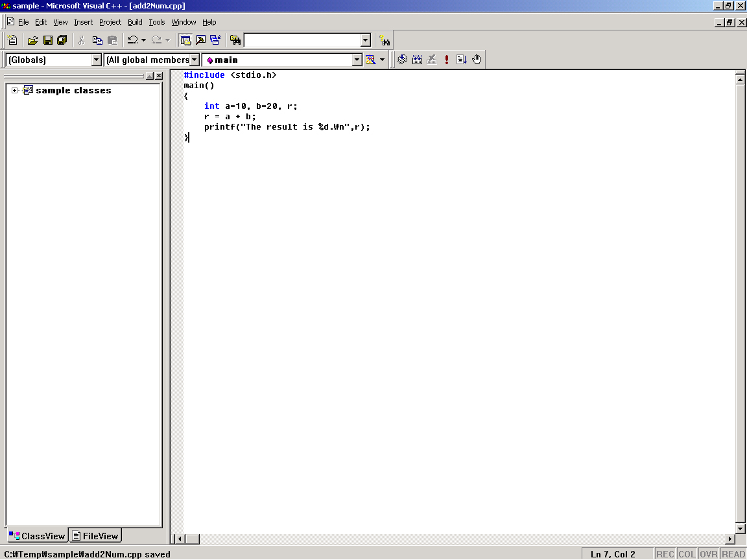Open the Edit menu
This screenshot has height=560, width=747.
point(41,22)
